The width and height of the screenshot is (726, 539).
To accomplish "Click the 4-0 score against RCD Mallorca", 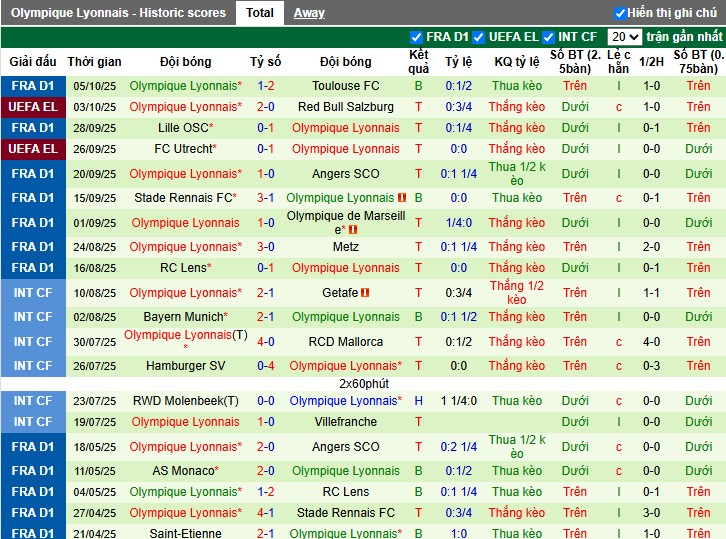I will pyautogui.click(x=265, y=342).
